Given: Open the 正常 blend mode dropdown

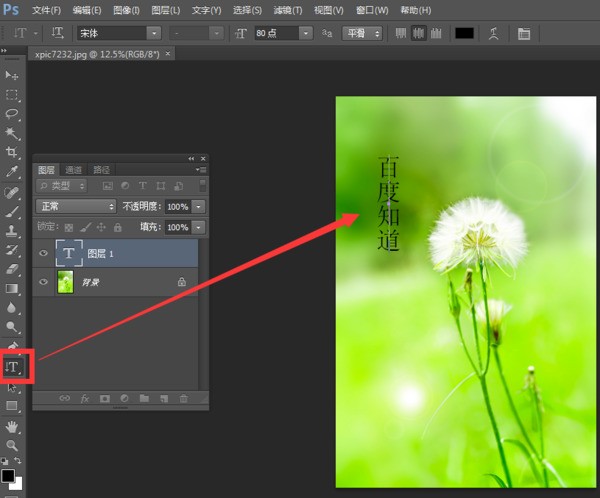Looking at the screenshot, I should coord(76,206).
